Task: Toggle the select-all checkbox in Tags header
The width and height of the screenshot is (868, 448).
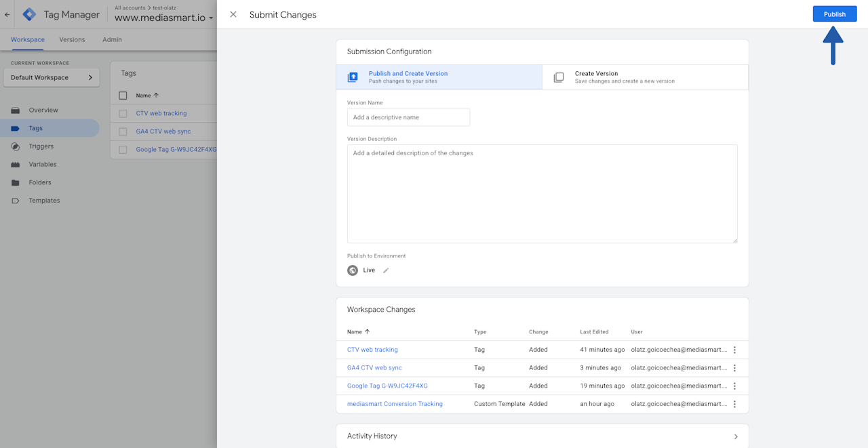Action: coord(123,96)
